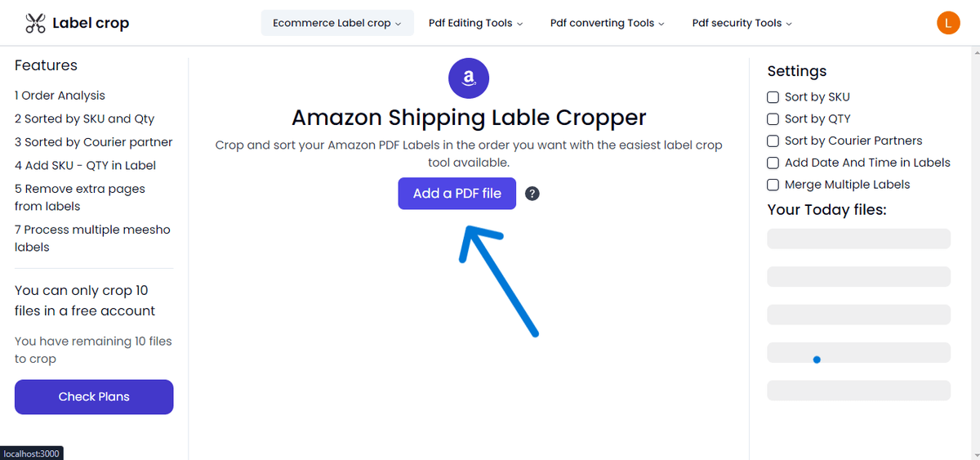Expand the Ecommerce Label crop dropdown
This screenshot has width=980, height=460.
(337, 23)
